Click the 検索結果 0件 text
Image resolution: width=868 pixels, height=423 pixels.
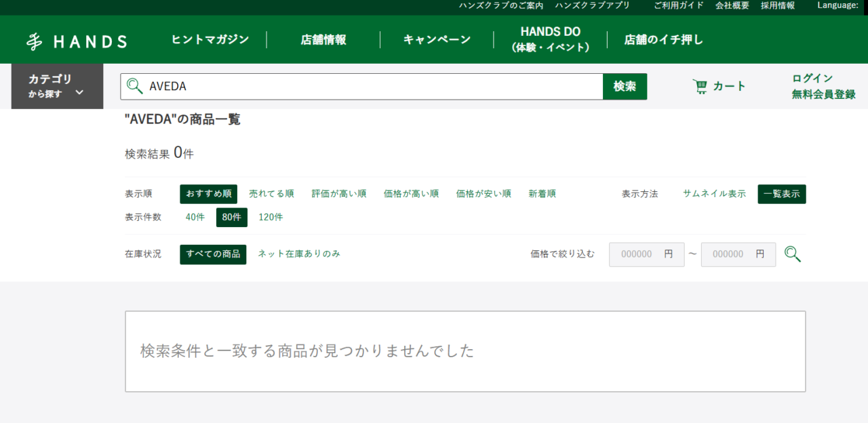pos(159,153)
